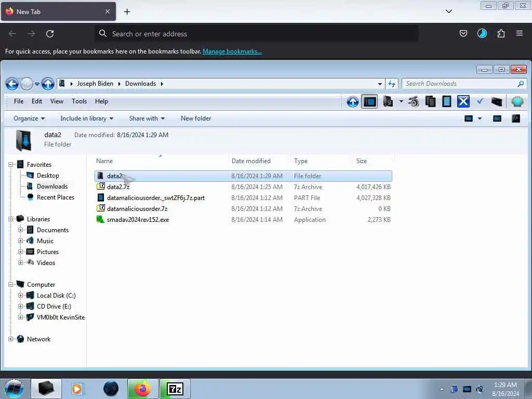532x399 pixels.
Task: Select VM0b0t KevinSite drive
Action: coord(60,317)
